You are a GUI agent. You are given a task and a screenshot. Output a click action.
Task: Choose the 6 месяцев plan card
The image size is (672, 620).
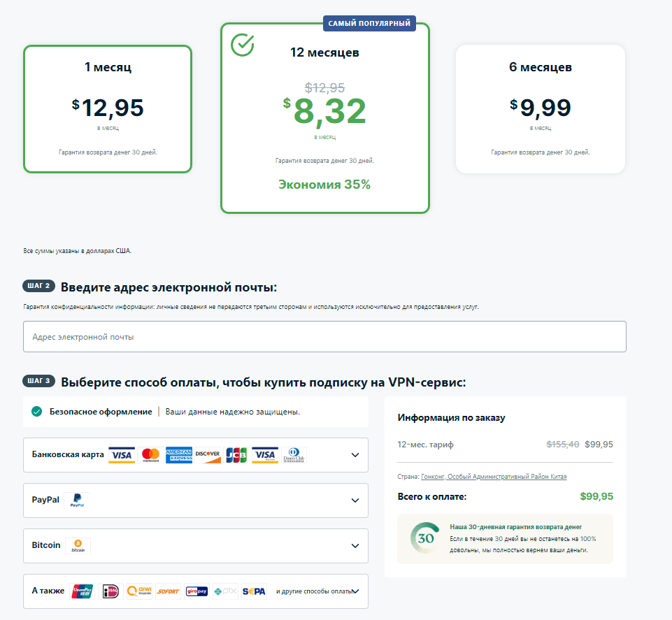point(540,108)
